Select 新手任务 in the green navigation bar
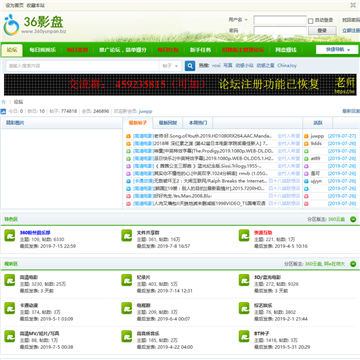360x360 pixels. (200, 50)
